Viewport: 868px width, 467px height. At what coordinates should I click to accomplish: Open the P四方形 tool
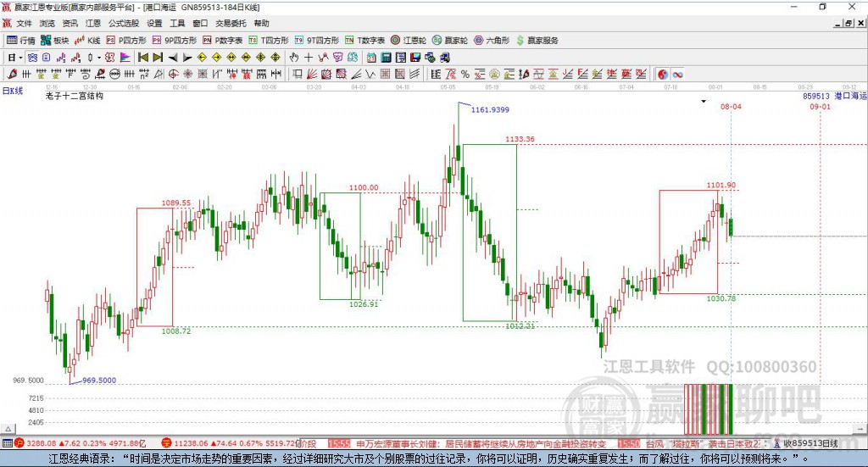(126, 41)
